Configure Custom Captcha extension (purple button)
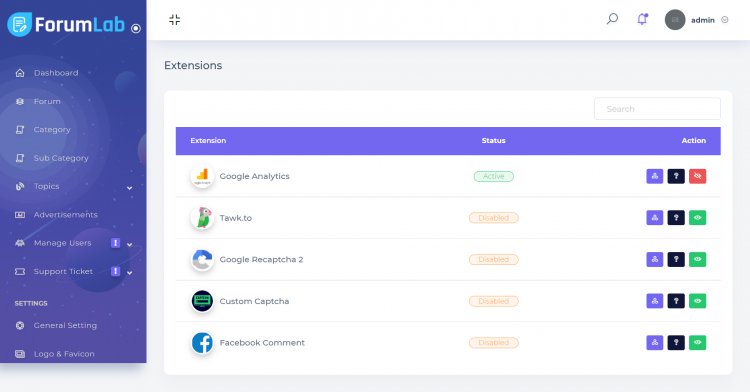This screenshot has height=392, width=750. [654, 301]
